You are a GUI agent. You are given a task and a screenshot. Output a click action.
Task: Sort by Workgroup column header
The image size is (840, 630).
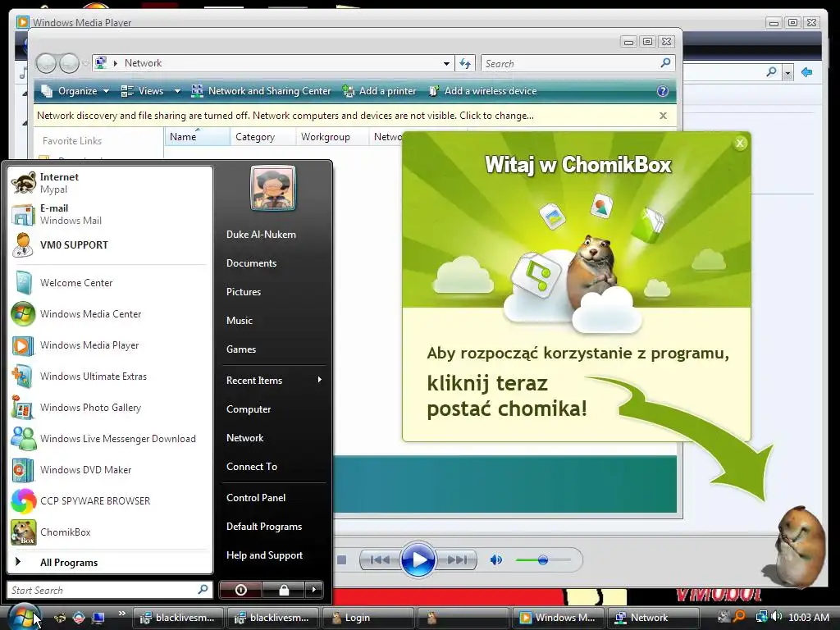click(x=332, y=137)
